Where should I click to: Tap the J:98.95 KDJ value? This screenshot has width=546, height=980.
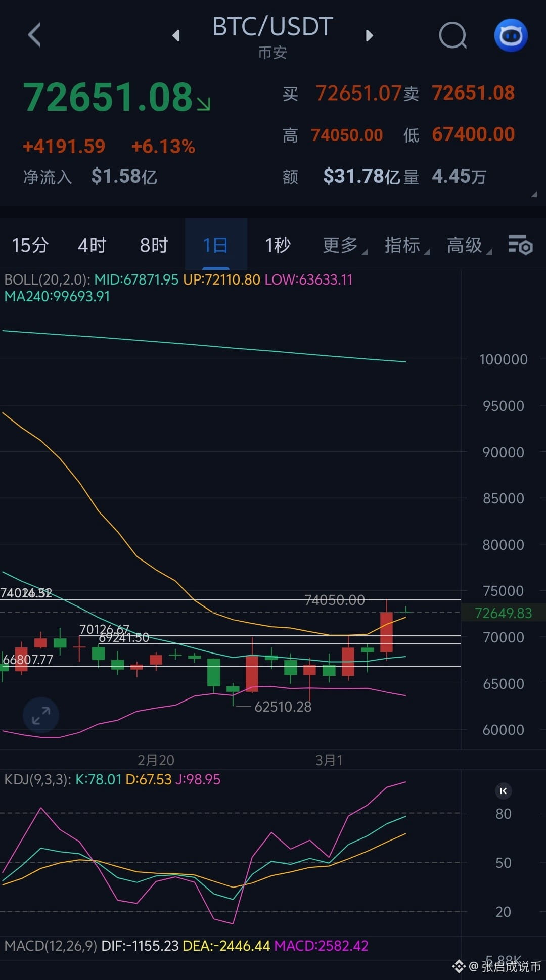(198, 779)
